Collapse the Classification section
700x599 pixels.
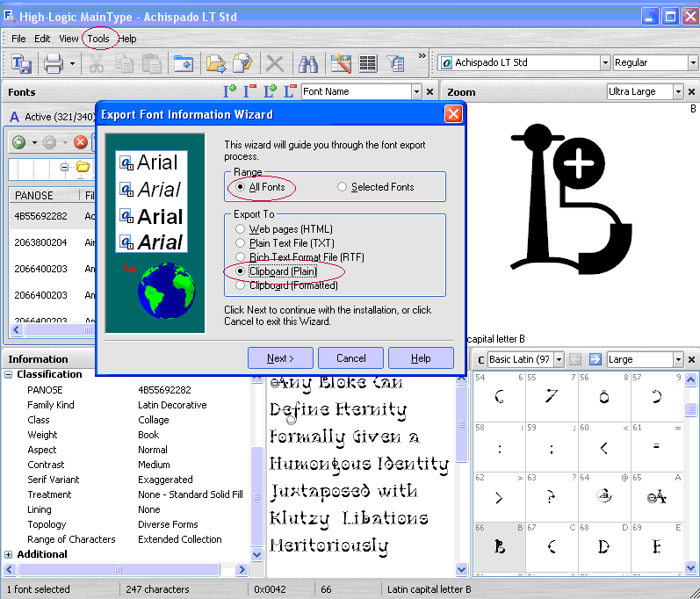coord(9,374)
